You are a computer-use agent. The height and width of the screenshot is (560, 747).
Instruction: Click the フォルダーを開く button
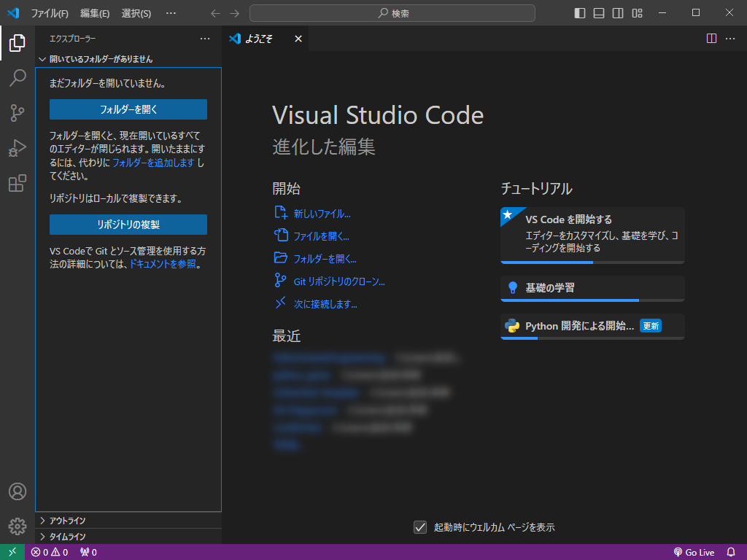[128, 109]
